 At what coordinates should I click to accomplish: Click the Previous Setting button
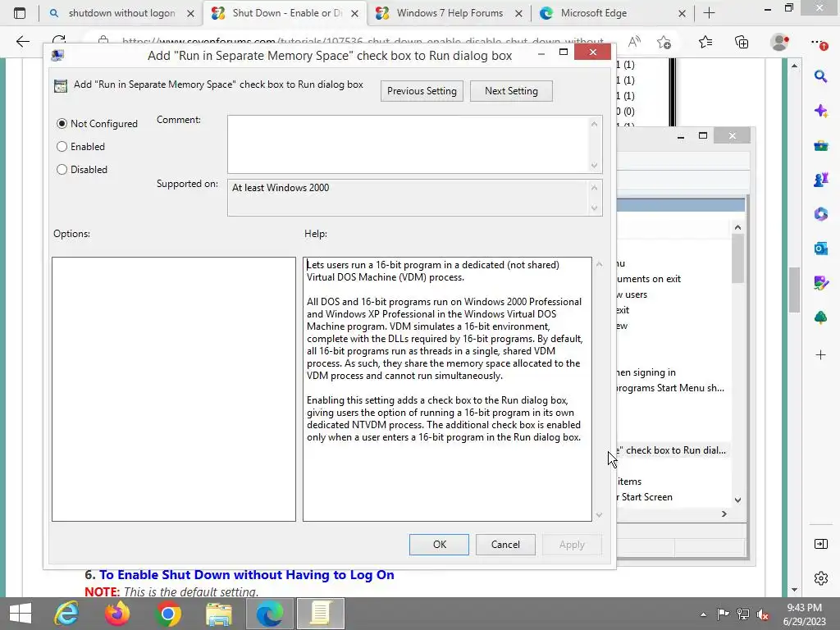[x=422, y=91]
